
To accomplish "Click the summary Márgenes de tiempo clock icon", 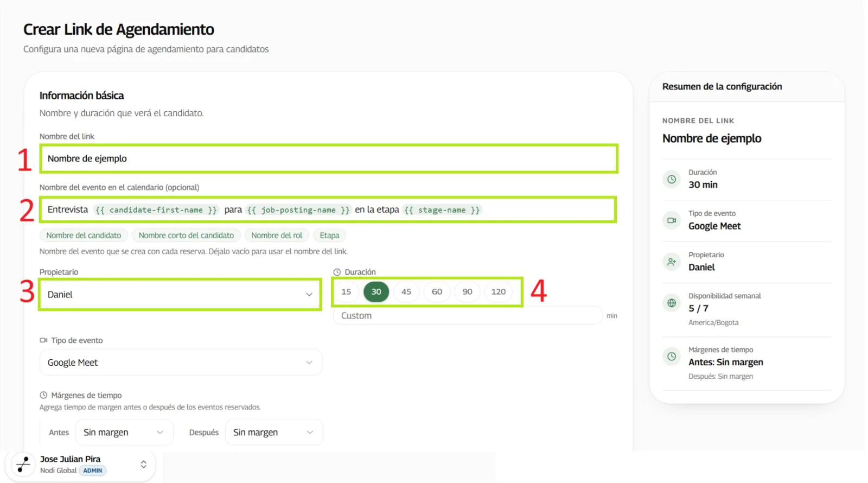I will 672,357.
